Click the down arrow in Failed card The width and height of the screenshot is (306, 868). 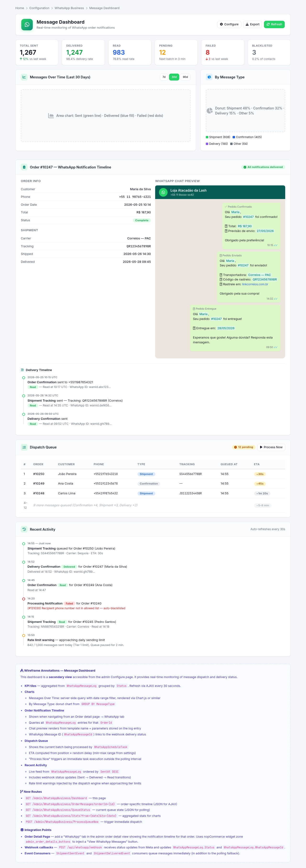click(x=207, y=59)
